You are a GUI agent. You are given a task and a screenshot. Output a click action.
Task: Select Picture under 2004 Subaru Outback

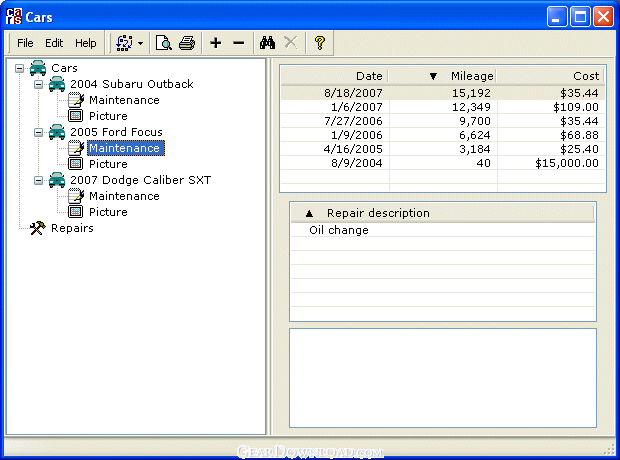coord(108,116)
